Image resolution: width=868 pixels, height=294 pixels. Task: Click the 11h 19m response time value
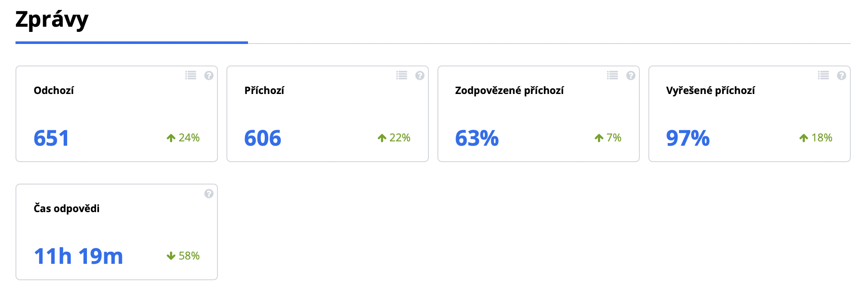pos(78,256)
